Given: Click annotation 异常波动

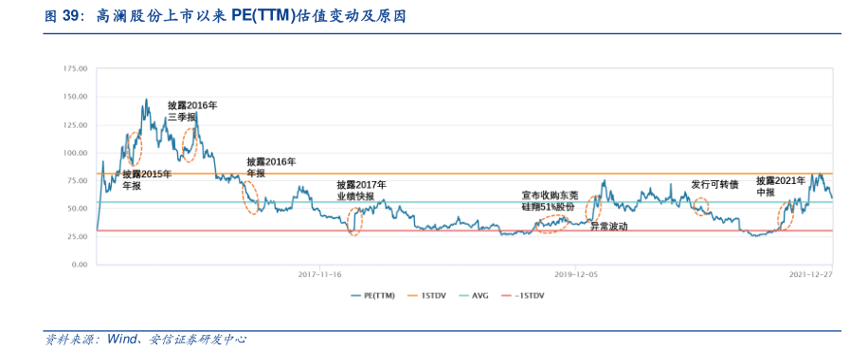Looking at the screenshot, I should 609,226.
